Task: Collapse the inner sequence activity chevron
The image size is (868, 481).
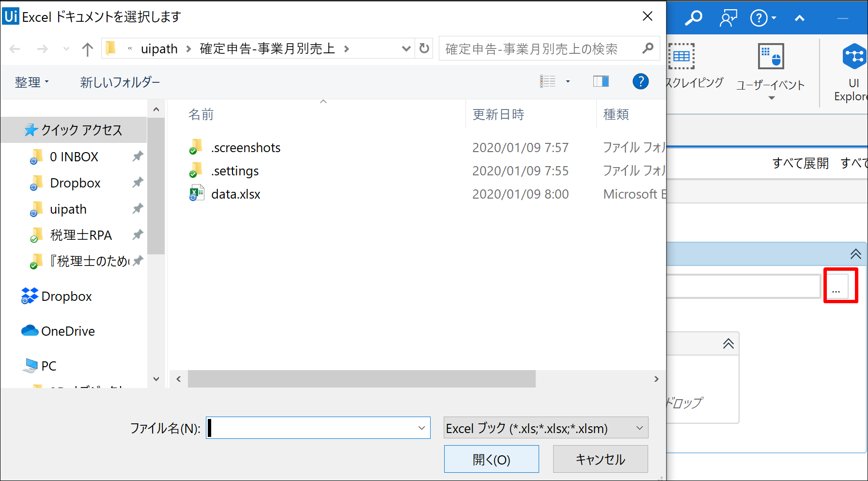Action: (x=728, y=344)
